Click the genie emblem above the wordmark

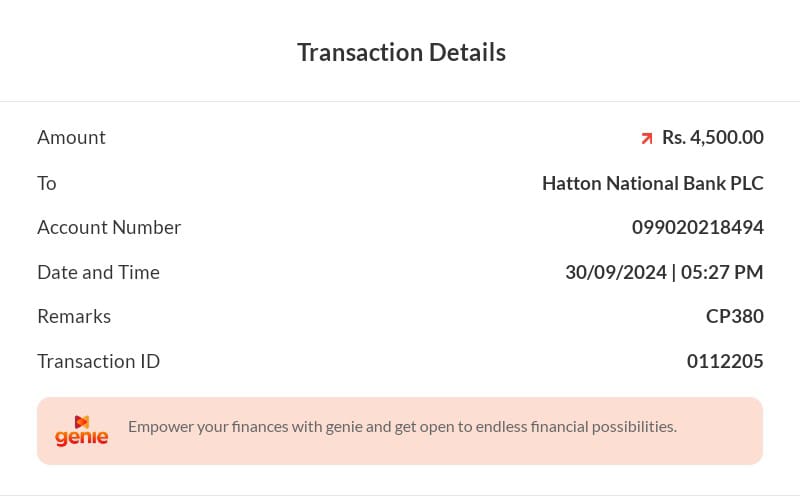[x=82, y=421]
